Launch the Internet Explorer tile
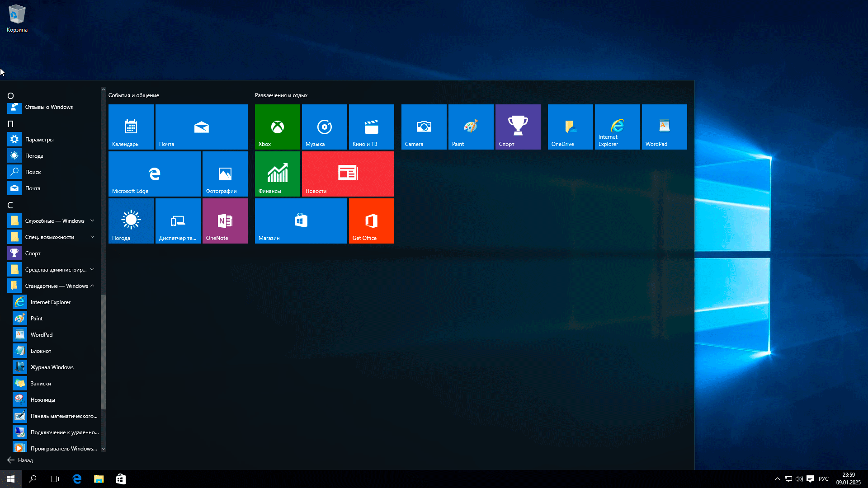Screen dimensions: 868x488 (x=618, y=127)
